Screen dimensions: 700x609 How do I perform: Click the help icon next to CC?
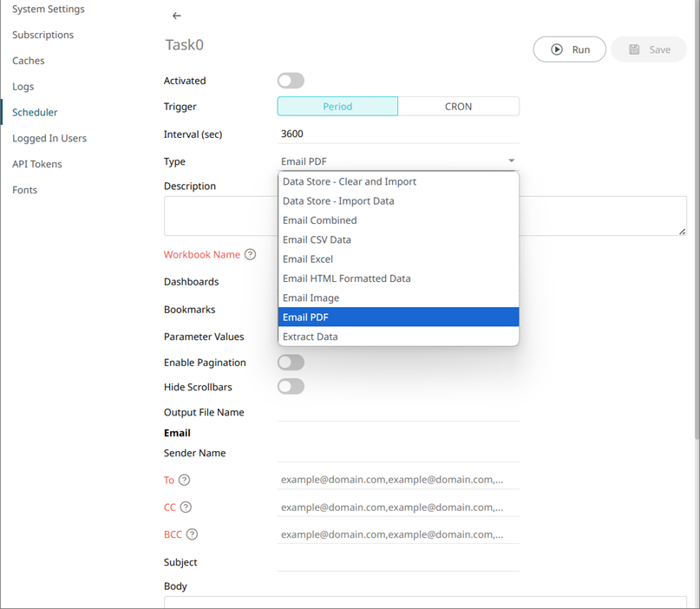click(x=186, y=507)
